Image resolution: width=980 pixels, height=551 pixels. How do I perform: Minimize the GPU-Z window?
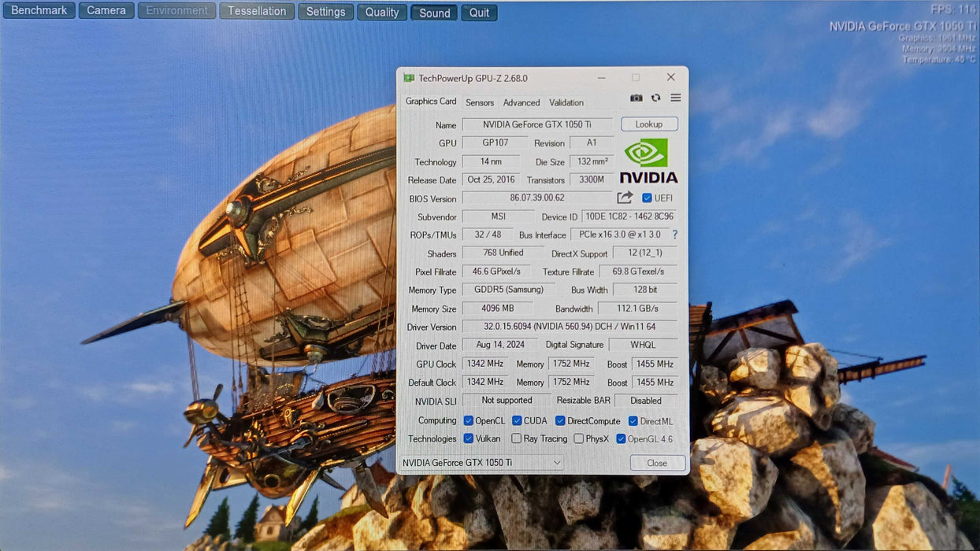click(601, 77)
